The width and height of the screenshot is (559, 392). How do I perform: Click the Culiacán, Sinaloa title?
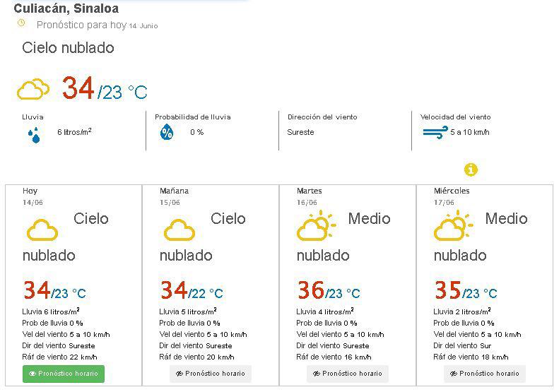(66, 8)
